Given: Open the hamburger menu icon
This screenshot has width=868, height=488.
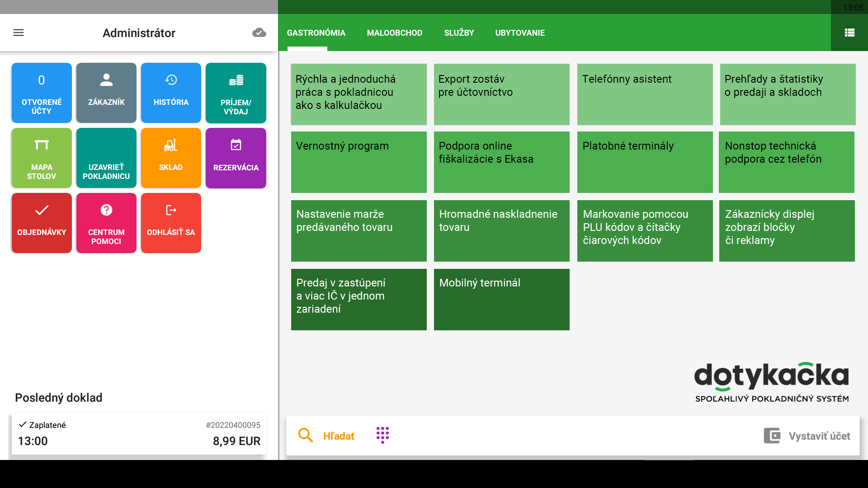Looking at the screenshot, I should click(19, 33).
